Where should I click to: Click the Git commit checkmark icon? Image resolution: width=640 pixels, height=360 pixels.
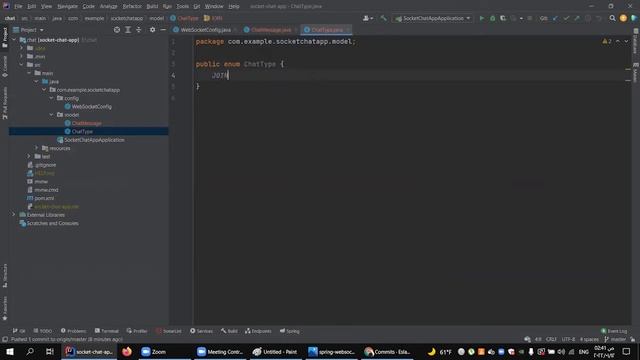pyautogui.click(x=566, y=18)
